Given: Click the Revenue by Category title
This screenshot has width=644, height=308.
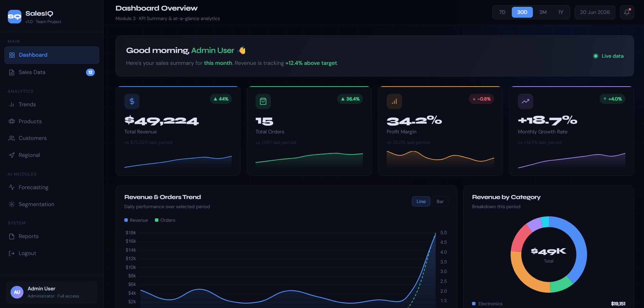Looking at the screenshot, I should pos(506,197).
